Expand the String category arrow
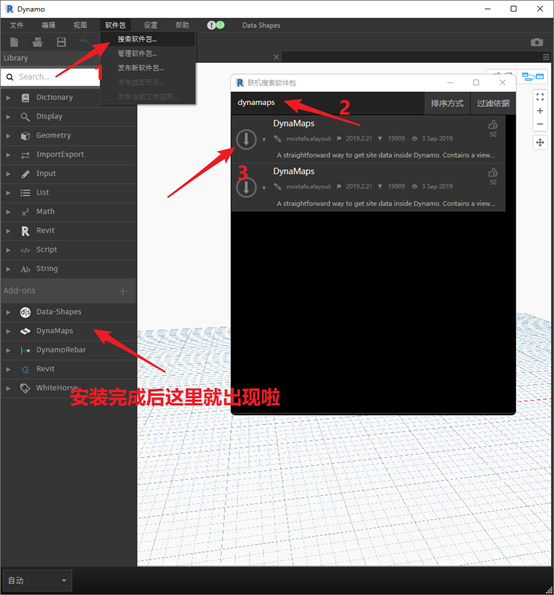554x595 pixels. click(x=8, y=269)
